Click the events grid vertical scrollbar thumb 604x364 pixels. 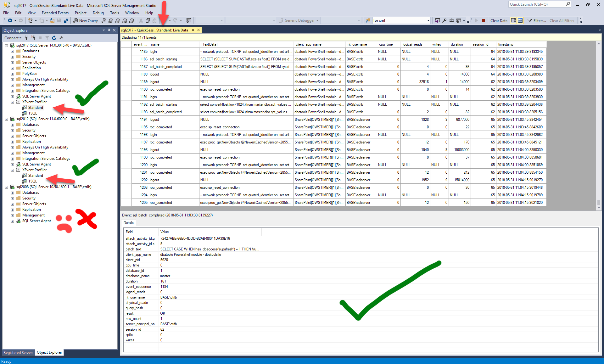599,202
